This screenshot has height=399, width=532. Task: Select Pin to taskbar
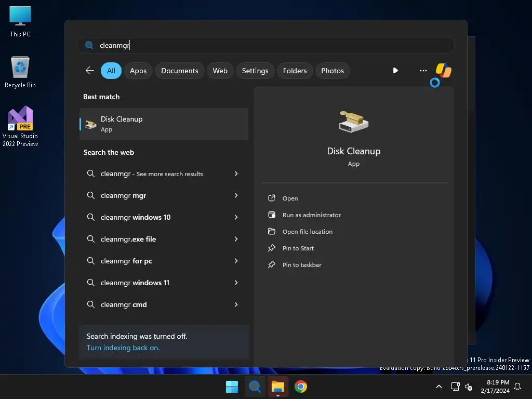pos(302,265)
